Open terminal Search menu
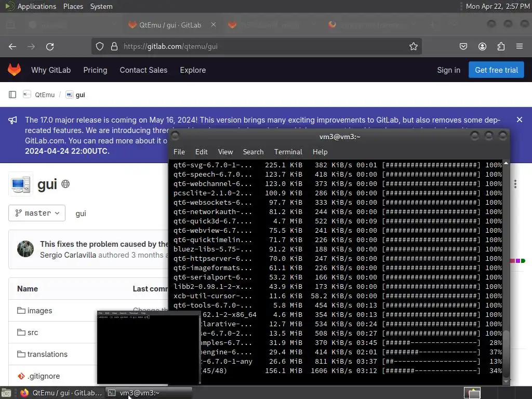532x399 pixels. [x=253, y=152]
